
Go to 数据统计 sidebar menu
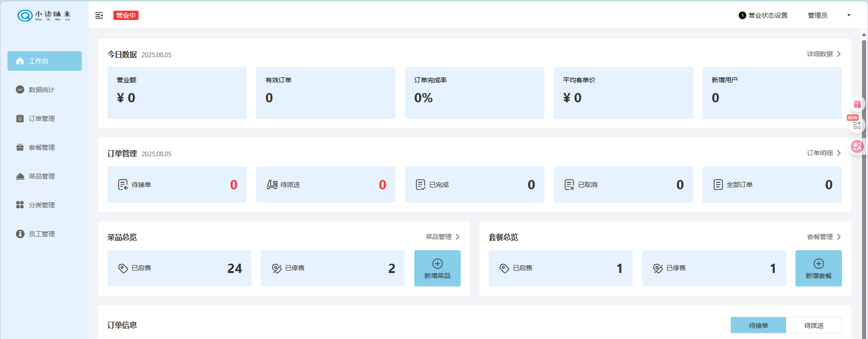(42, 90)
